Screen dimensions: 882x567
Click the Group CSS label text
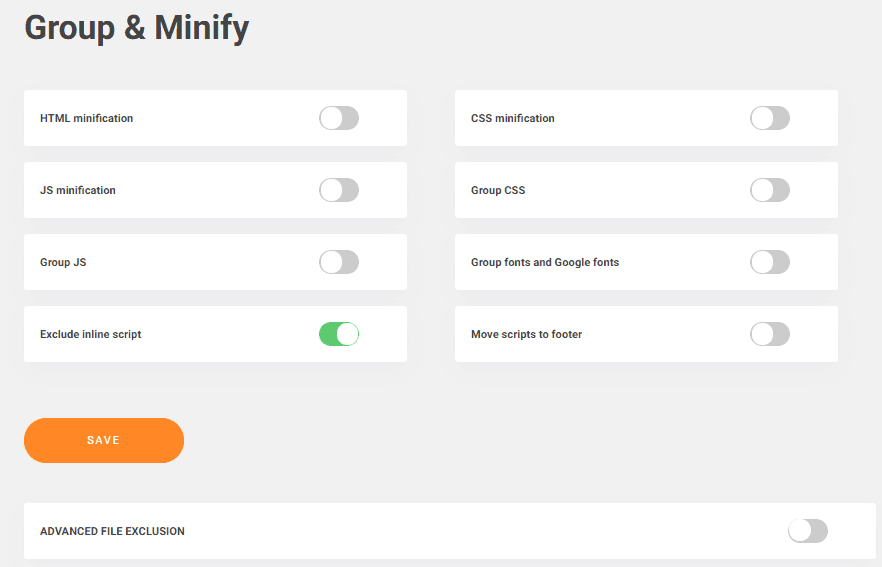coord(498,190)
